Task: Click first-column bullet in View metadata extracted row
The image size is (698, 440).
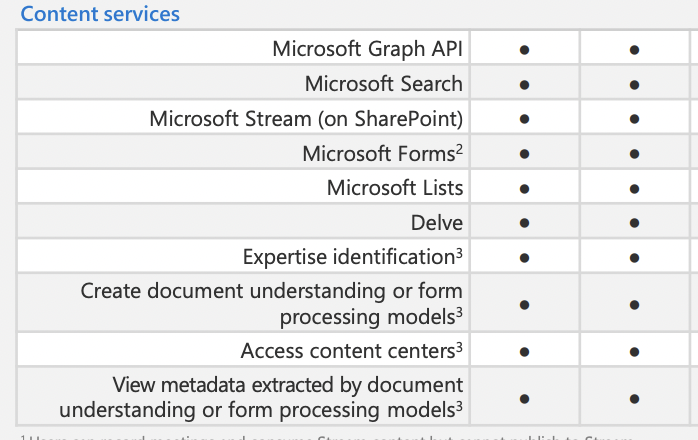Action: (x=524, y=399)
